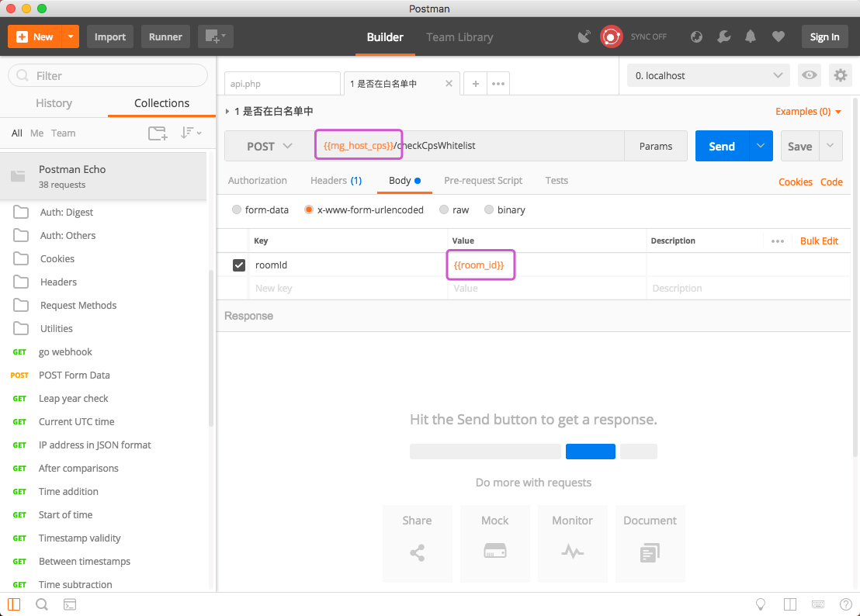Click the Find magnifier icon at bottom
The image size is (860, 616).
coord(42,604)
